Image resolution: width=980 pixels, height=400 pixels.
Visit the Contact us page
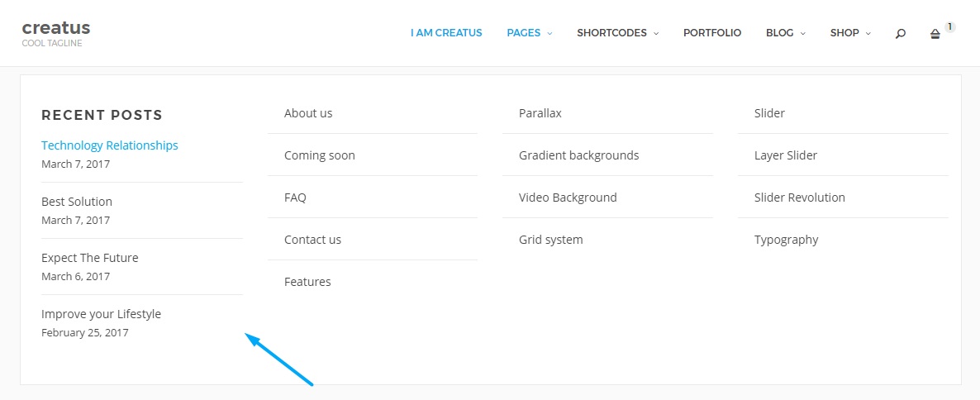(x=312, y=240)
